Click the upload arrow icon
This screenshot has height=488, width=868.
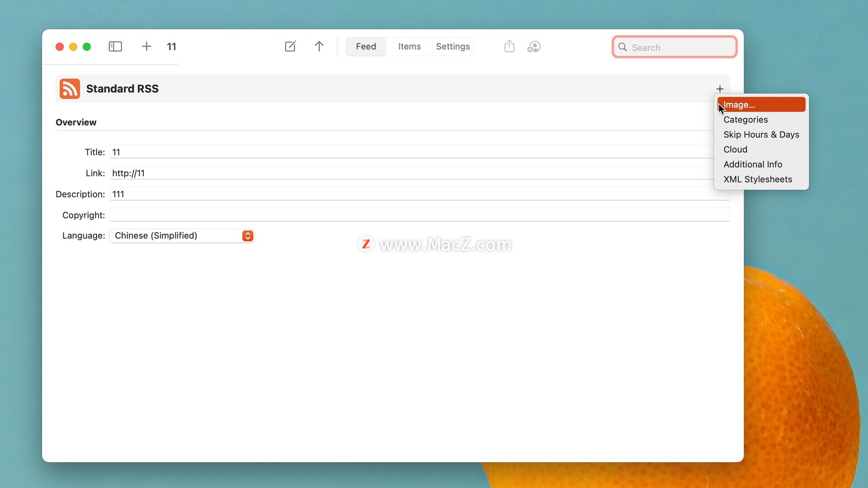tap(319, 47)
